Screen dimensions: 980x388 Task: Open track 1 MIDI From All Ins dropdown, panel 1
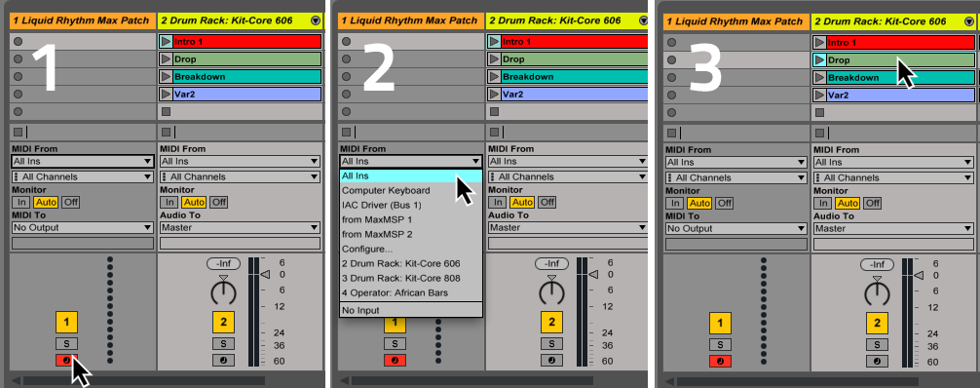point(83,161)
